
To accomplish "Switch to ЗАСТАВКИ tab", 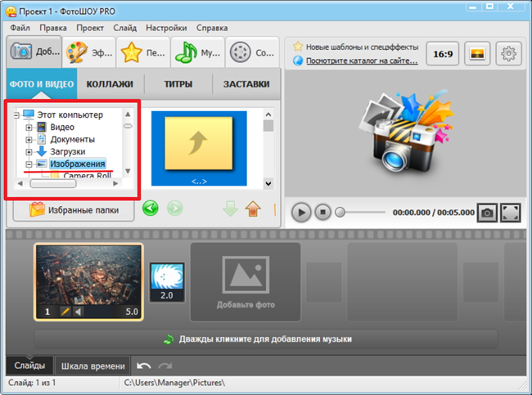I will [x=246, y=83].
